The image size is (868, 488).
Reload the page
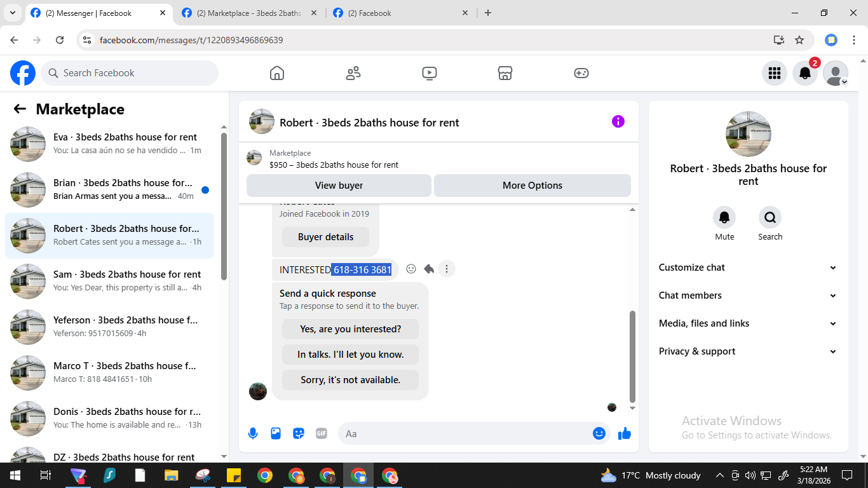[60, 40]
